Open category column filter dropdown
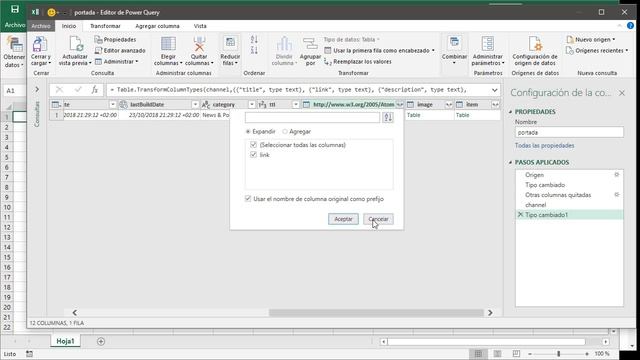The height and width of the screenshot is (360, 640). (251, 105)
